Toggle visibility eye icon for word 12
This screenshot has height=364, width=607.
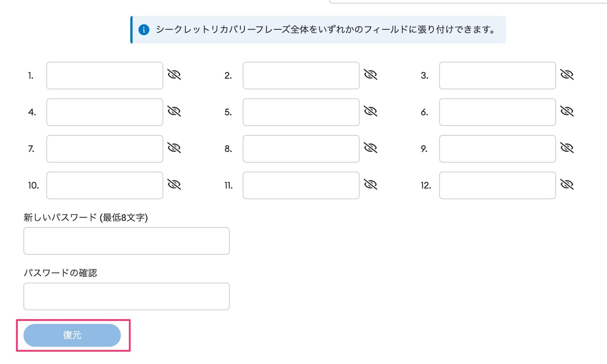(567, 185)
